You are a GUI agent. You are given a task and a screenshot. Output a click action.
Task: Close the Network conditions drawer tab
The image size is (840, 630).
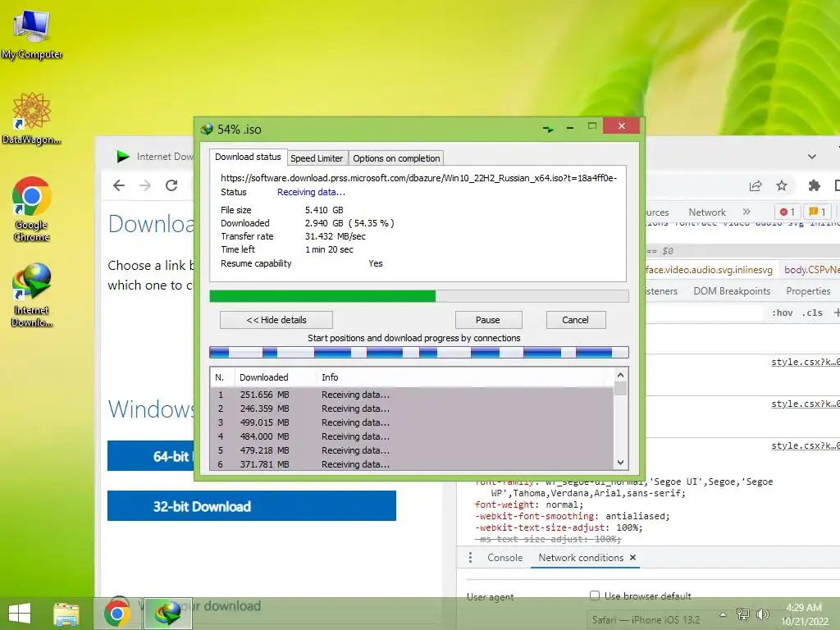tap(632, 558)
